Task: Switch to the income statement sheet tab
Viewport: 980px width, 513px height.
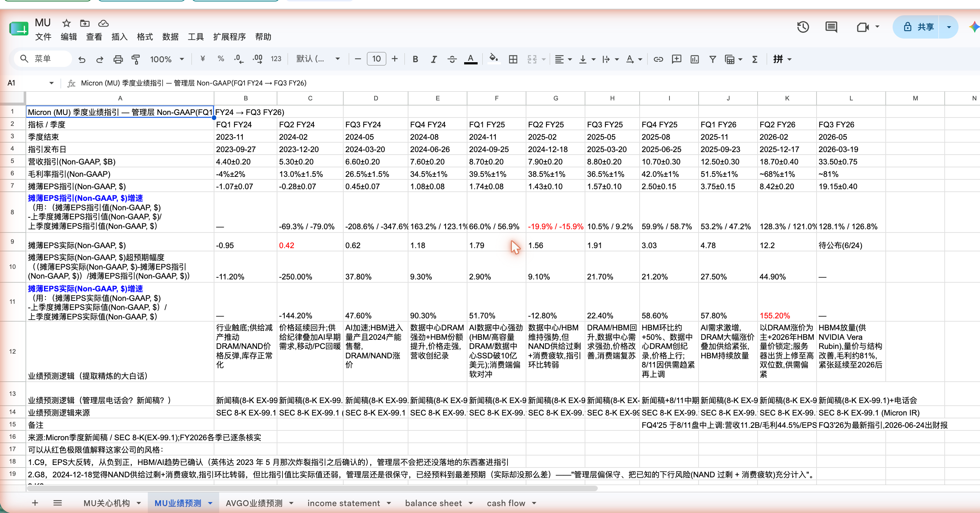Action: 344,503
